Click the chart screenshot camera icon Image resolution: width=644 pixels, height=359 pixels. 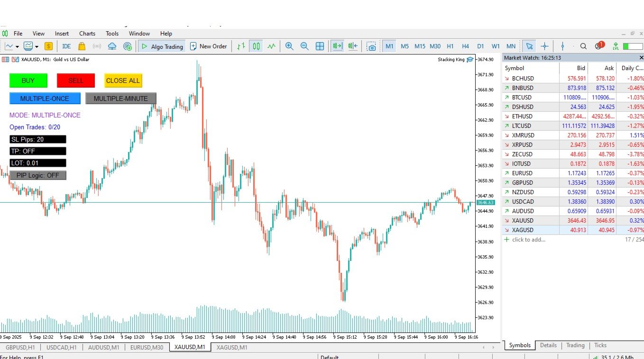click(x=372, y=46)
